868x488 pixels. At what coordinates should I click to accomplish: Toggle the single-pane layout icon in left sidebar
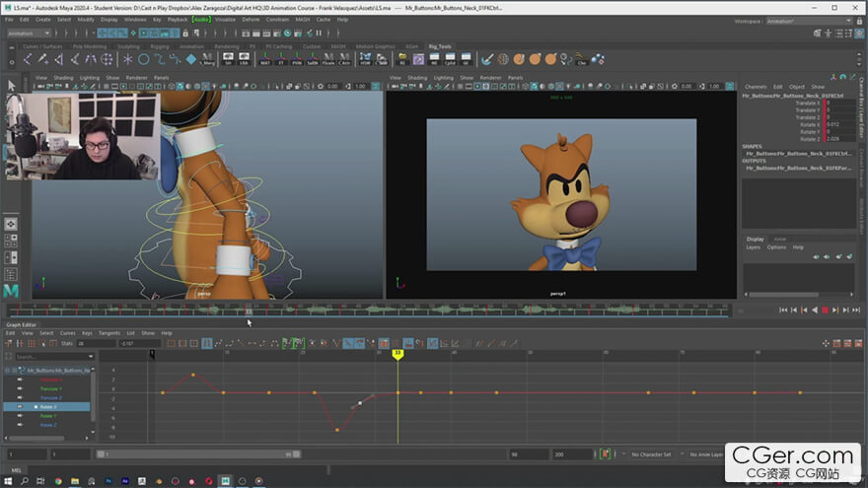tap(11, 224)
